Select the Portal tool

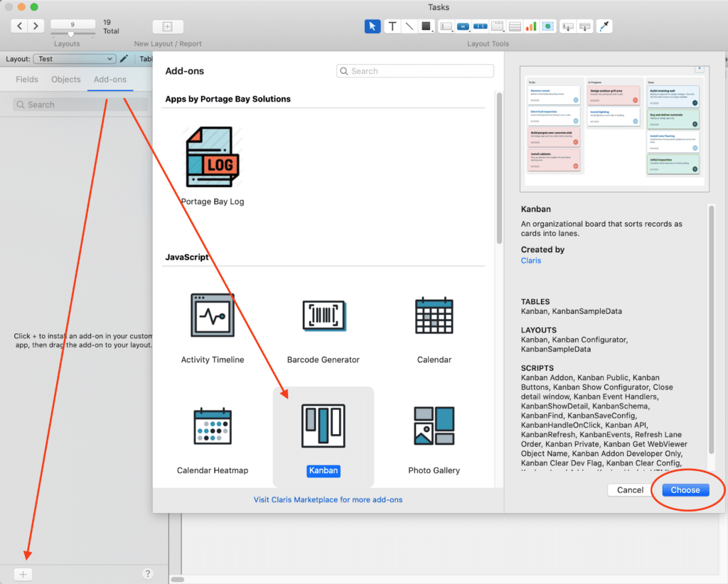tap(515, 26)
